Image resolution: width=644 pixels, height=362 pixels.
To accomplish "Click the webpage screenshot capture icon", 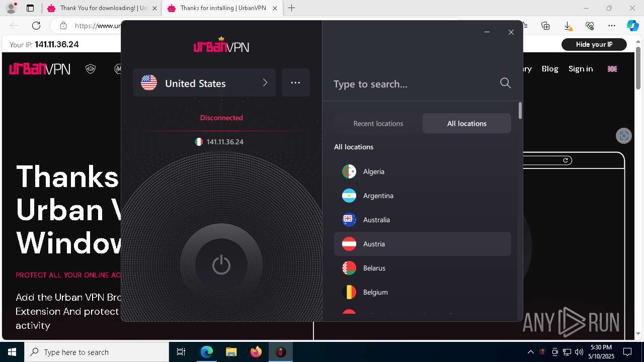I will (624, 136).
